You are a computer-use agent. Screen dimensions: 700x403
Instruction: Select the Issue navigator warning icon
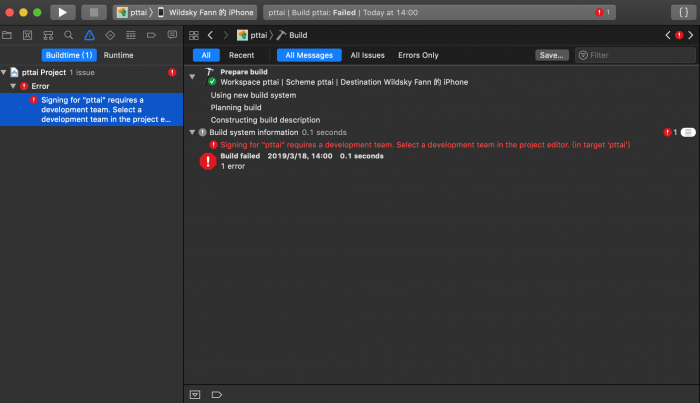[88, 35]
